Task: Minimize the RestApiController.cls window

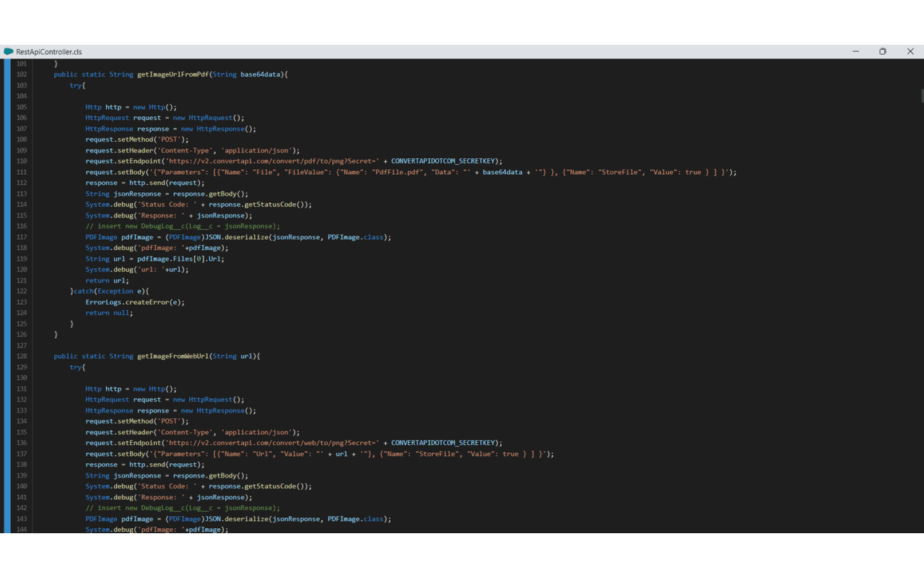Action: [x=855, y=51]
